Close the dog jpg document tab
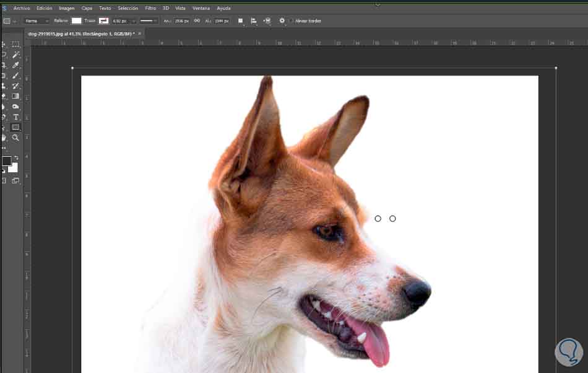The image size is (588, 373). (x=139, y=34)
